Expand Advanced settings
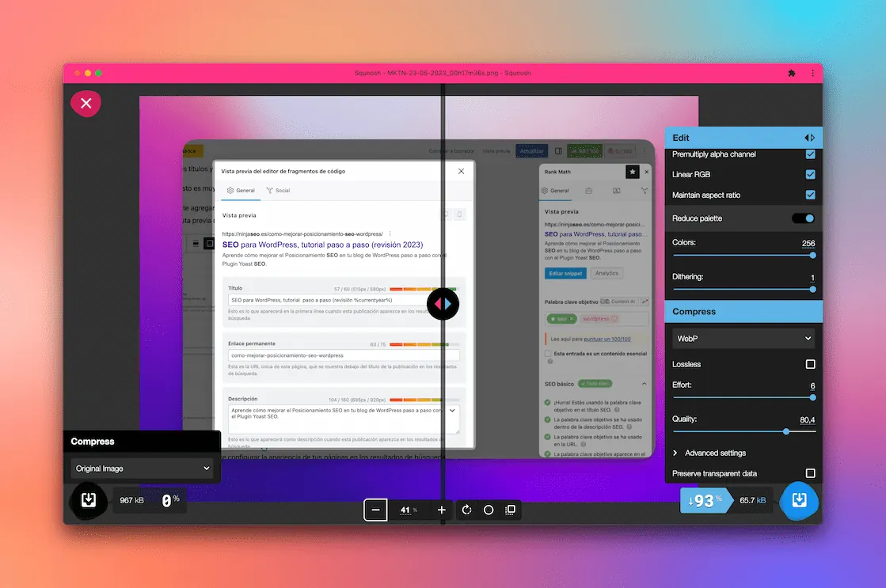 pos(714,453)
